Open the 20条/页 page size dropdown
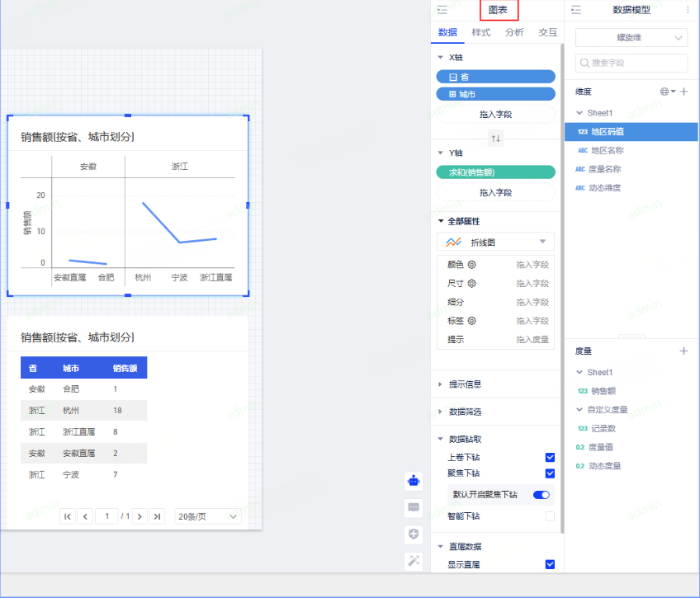700x598 pixels. pos(207,516)
